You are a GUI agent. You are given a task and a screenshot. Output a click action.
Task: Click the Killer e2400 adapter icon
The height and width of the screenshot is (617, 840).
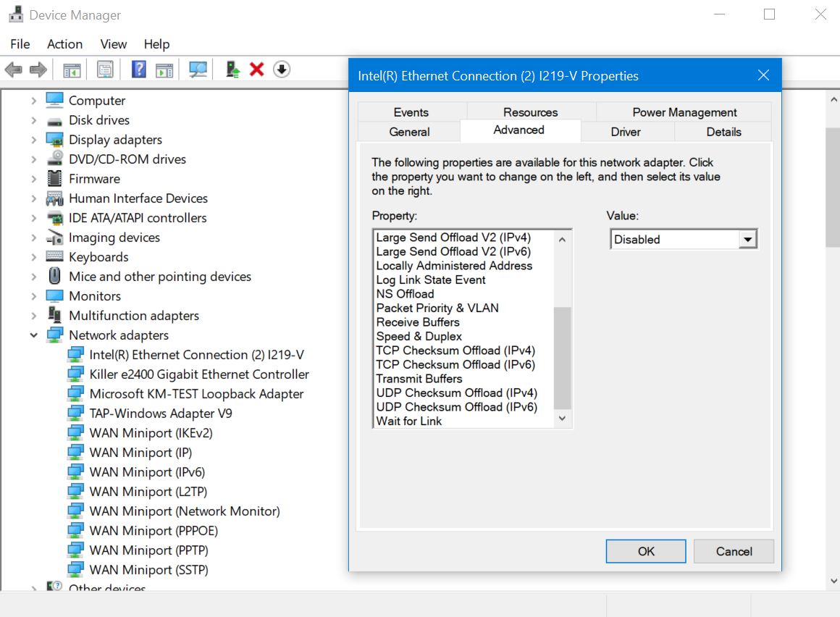pyautogui.click(x=75, y=374)
